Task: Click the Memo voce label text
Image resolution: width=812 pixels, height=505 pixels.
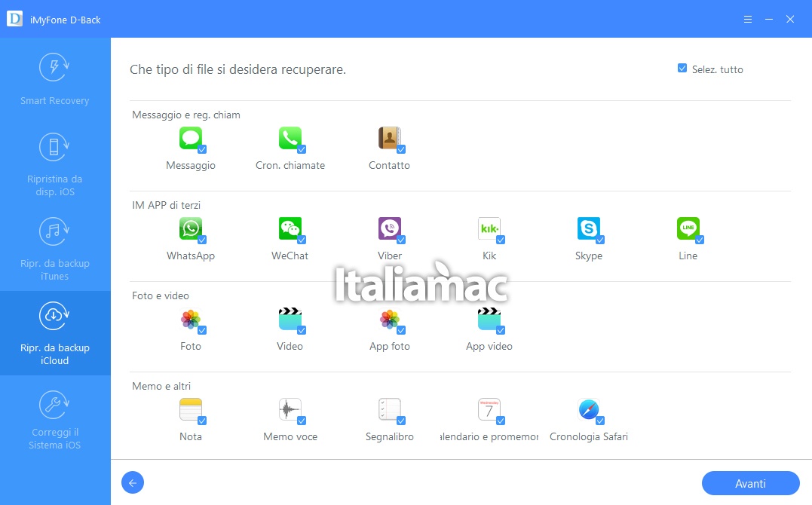Action: (x=290, y=436)
